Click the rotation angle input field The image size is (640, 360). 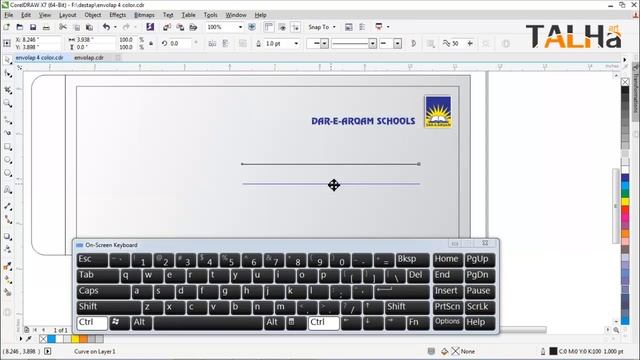179,43
